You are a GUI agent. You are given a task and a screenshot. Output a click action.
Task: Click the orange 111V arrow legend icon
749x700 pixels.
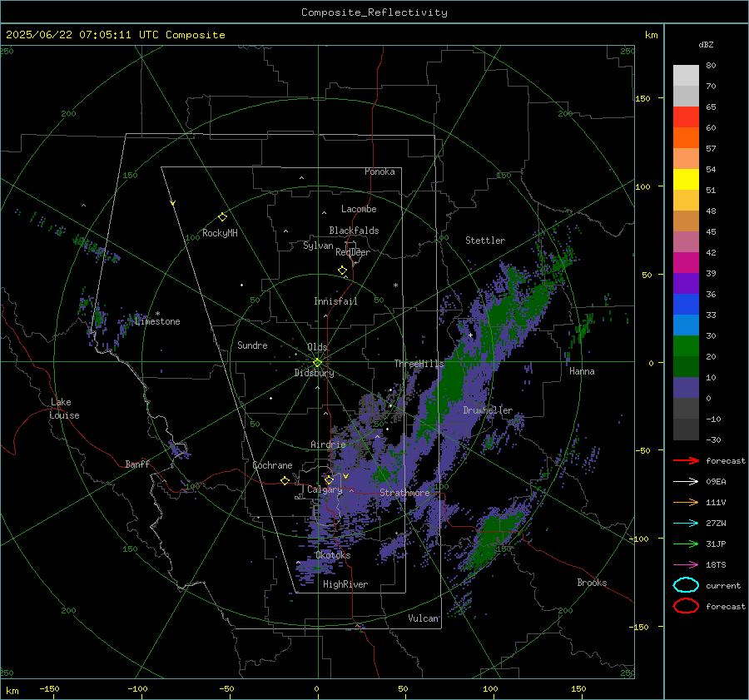coord(686,502)
